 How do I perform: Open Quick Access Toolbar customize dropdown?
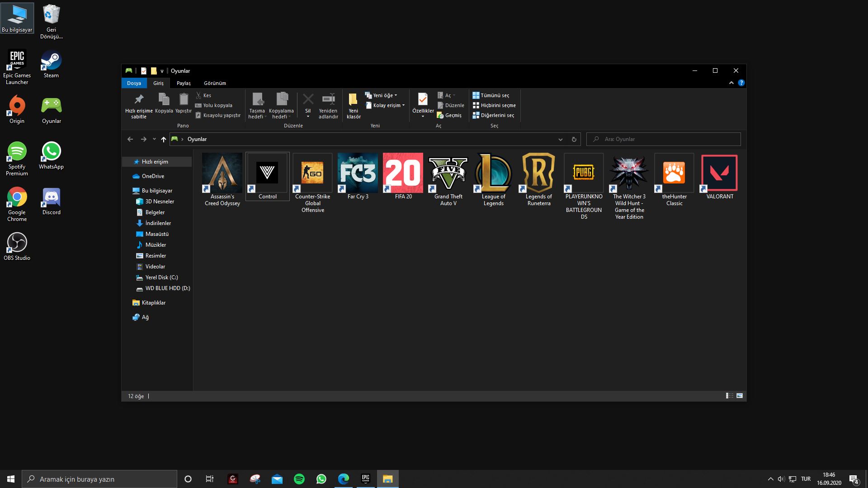[162, 71]
